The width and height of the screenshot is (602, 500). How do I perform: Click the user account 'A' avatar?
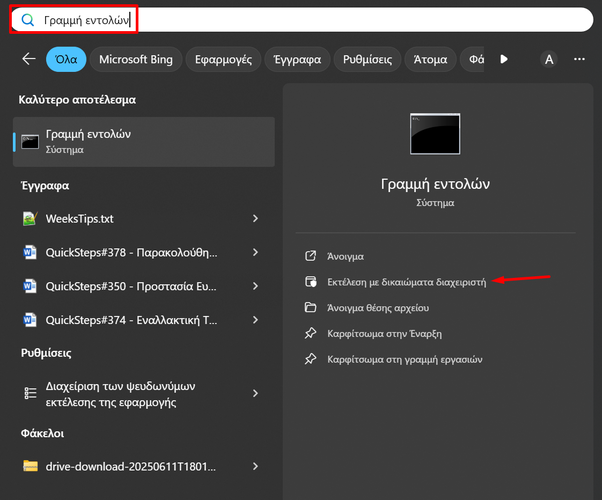click(548, 60)
